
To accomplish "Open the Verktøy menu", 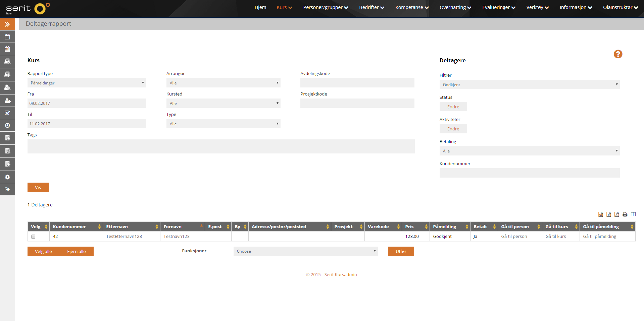I will pos(537,7).
